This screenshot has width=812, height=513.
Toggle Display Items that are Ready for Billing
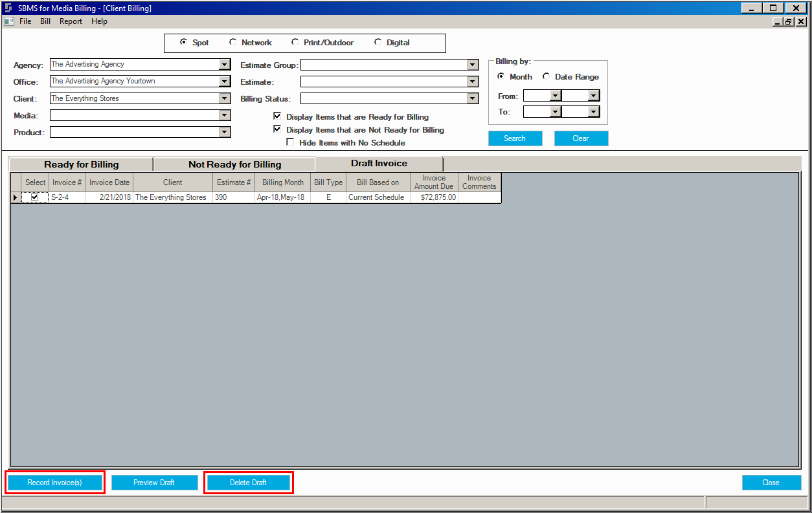(277, 116)
